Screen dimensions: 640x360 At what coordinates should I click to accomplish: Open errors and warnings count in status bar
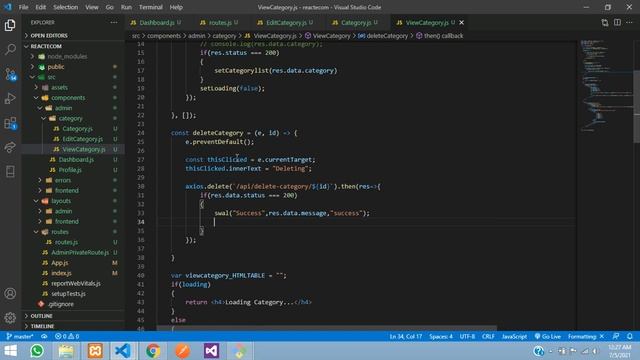tap(67, 336)
